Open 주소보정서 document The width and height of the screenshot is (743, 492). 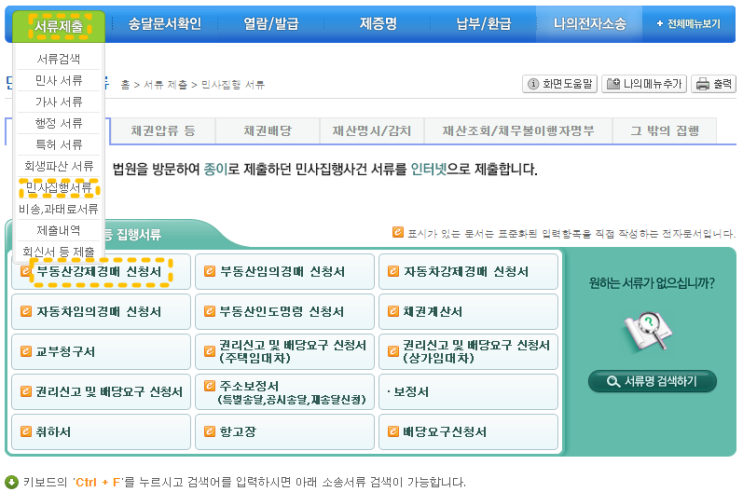click(284, 392)
